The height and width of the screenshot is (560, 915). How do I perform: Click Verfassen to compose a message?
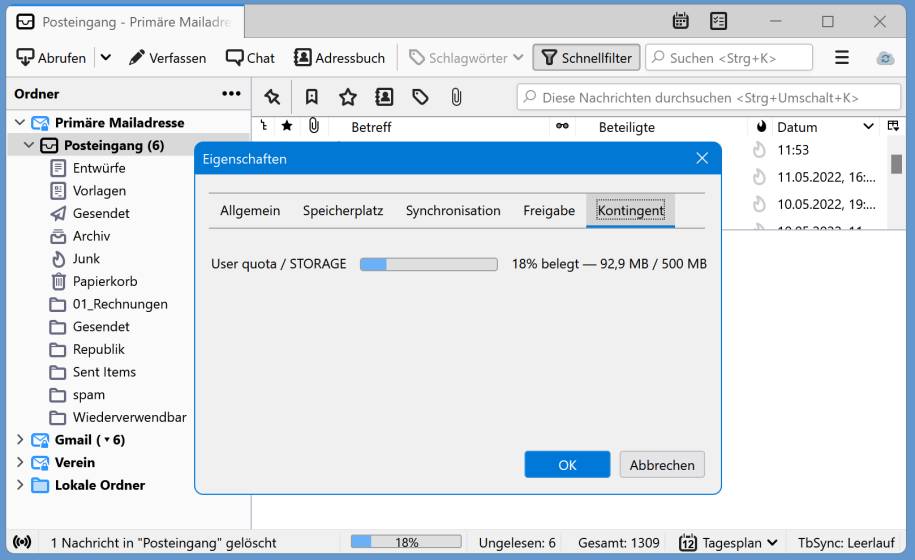167,58
